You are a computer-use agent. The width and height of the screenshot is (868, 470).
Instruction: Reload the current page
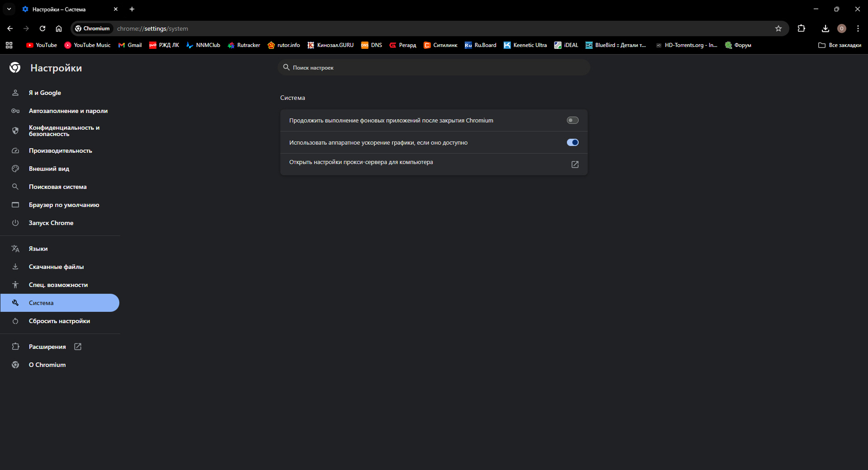[x=42, y=29]
